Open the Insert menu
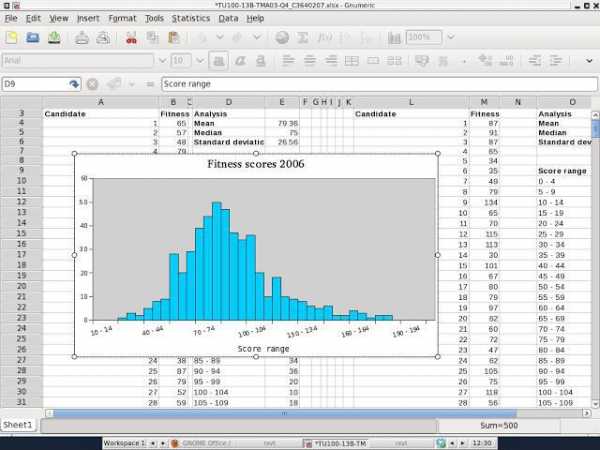Screen dimensions: 600x450 click(x=88, y=18)
